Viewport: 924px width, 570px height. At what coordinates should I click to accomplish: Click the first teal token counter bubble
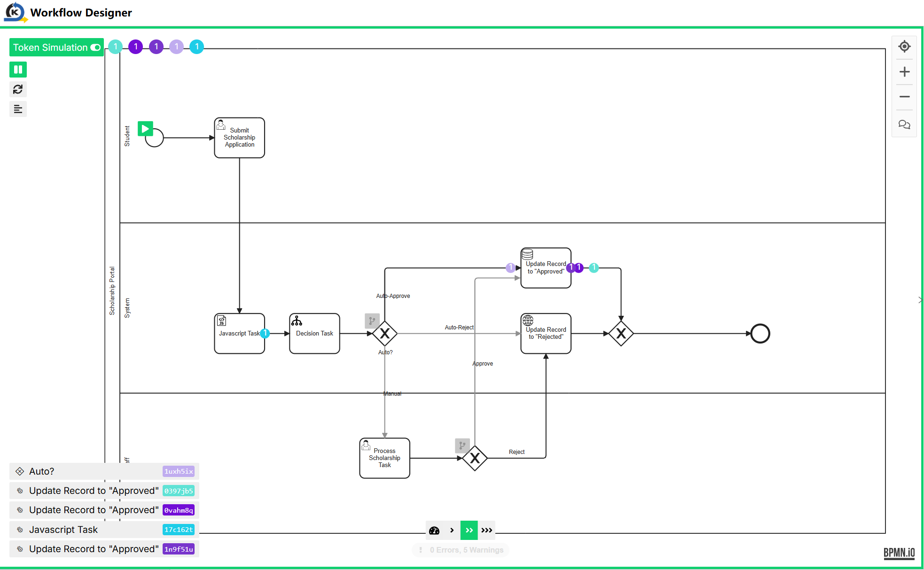115,47
